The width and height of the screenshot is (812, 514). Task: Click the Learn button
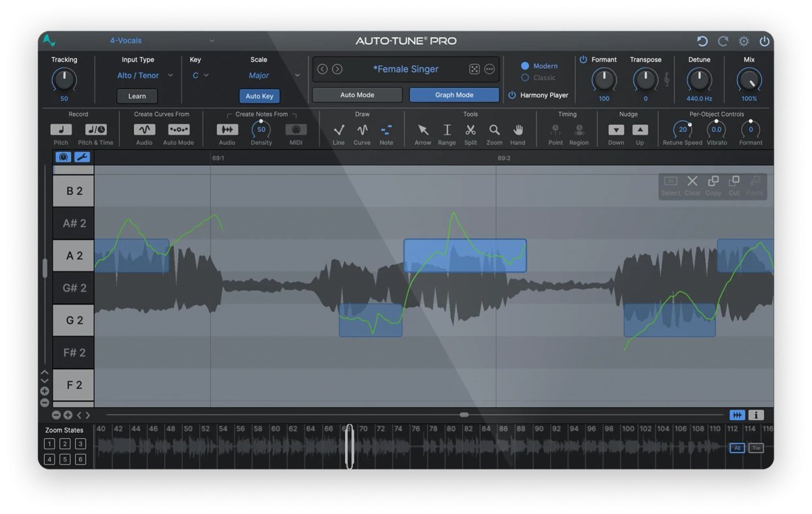(x=137, y=96)
